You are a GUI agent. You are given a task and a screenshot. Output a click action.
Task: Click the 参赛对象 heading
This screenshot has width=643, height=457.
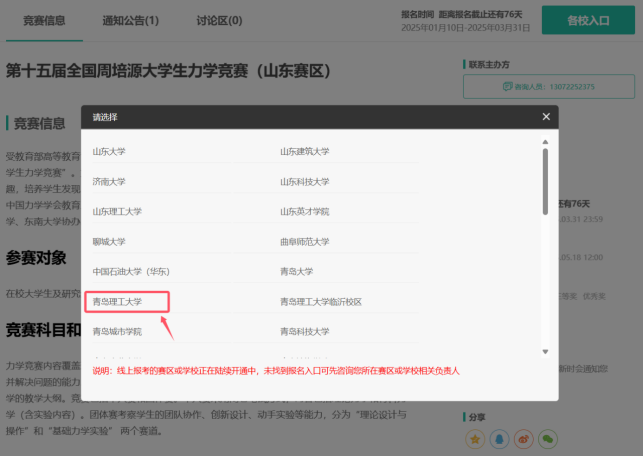[36, 258]
